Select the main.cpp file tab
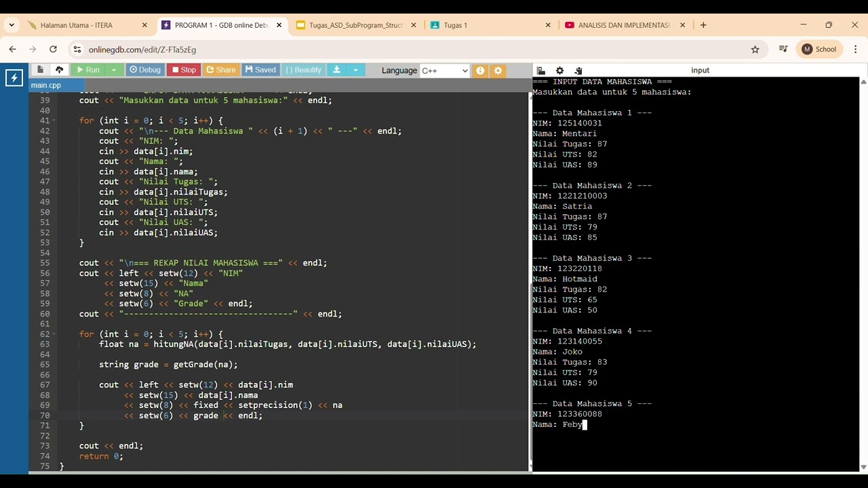Viewport: 868px width, 488px height. pos(45,85)
